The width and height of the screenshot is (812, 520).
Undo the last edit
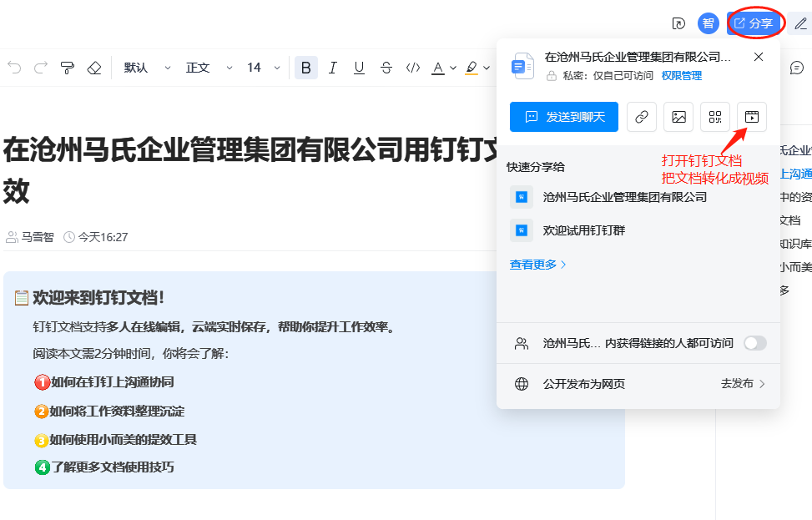tap(14, 68)
